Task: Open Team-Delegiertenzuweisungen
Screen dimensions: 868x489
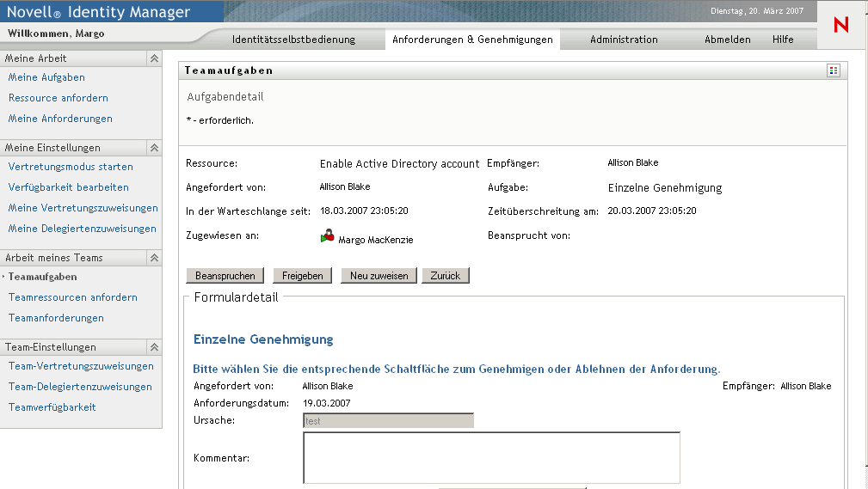Action: point(80,387)
